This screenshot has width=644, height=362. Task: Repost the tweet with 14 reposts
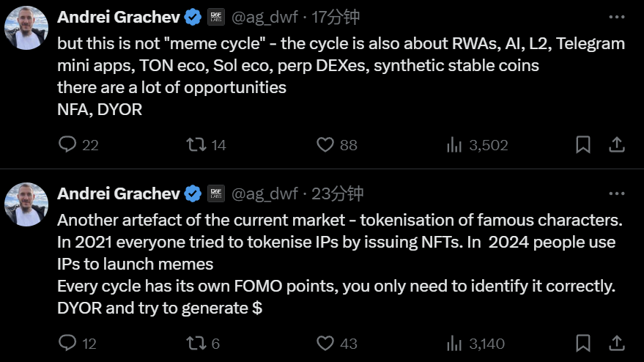tap(196, 144)
